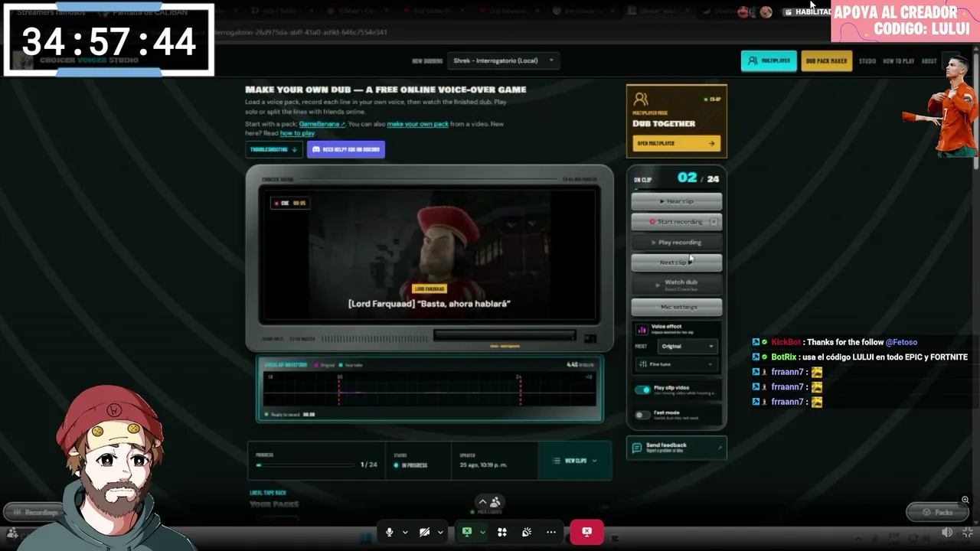Click Open Multiplayer in Dub Together card

coord(676,143)
